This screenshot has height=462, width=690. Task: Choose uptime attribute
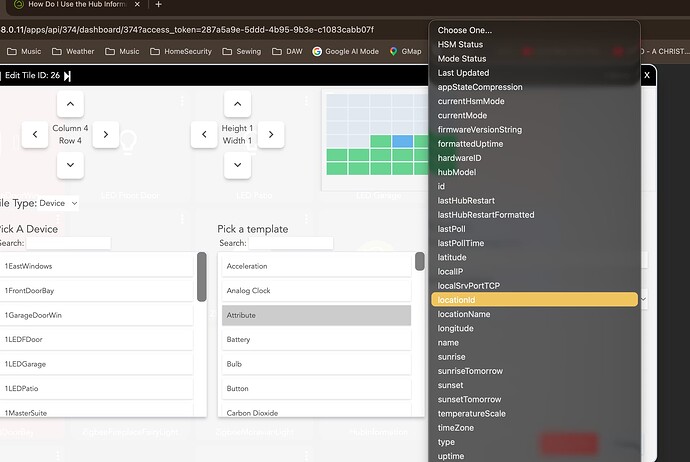pyautogui.click(x=534, y=456)
